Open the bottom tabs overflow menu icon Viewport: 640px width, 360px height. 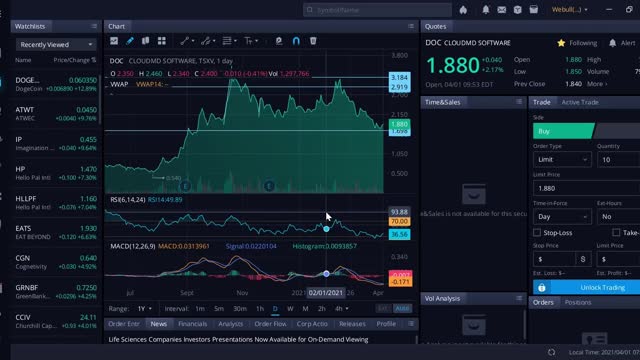[411, 324]
